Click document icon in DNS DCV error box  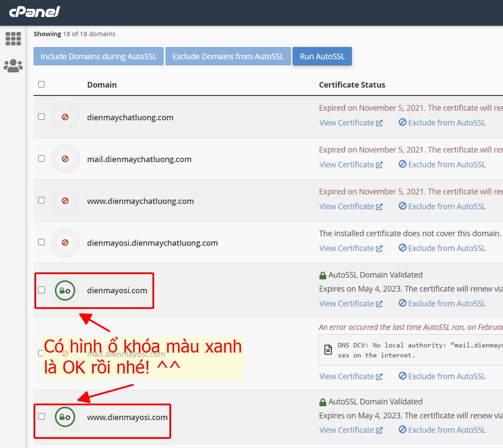coord(328,350)
